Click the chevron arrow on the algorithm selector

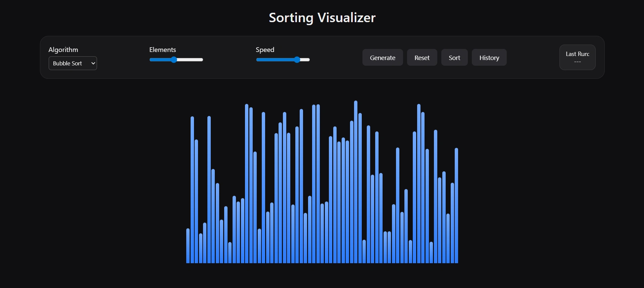(x=93, y=63)
